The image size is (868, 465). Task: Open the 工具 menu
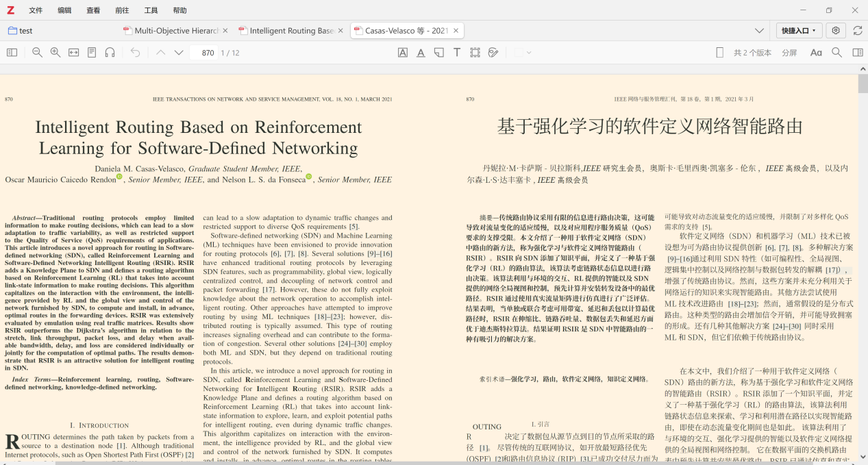pyautogui.click(x=151, y=10)
